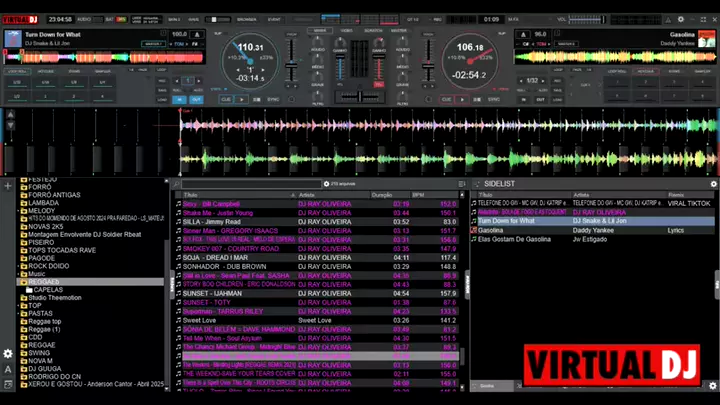Select left deck HOTCUES pad tab
Image resolution: width=720 pixels, height=405 pixels.
click(45, 72)
